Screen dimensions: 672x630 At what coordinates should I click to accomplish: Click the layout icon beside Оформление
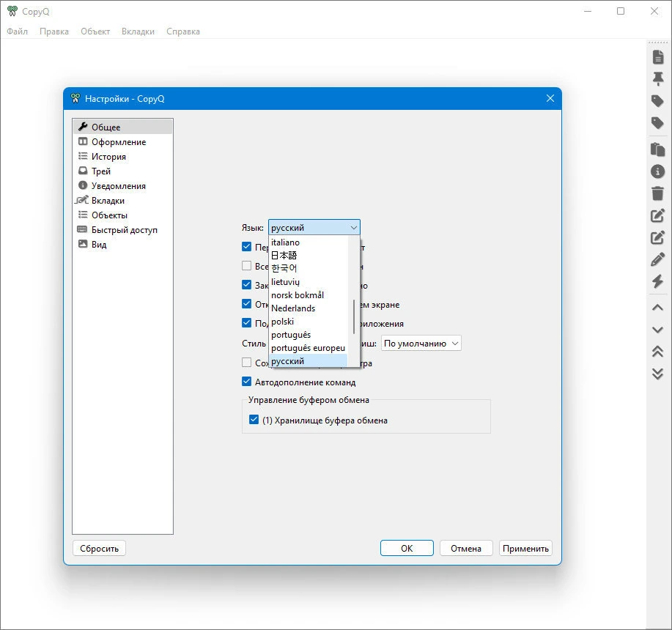(x=83, y=141)
